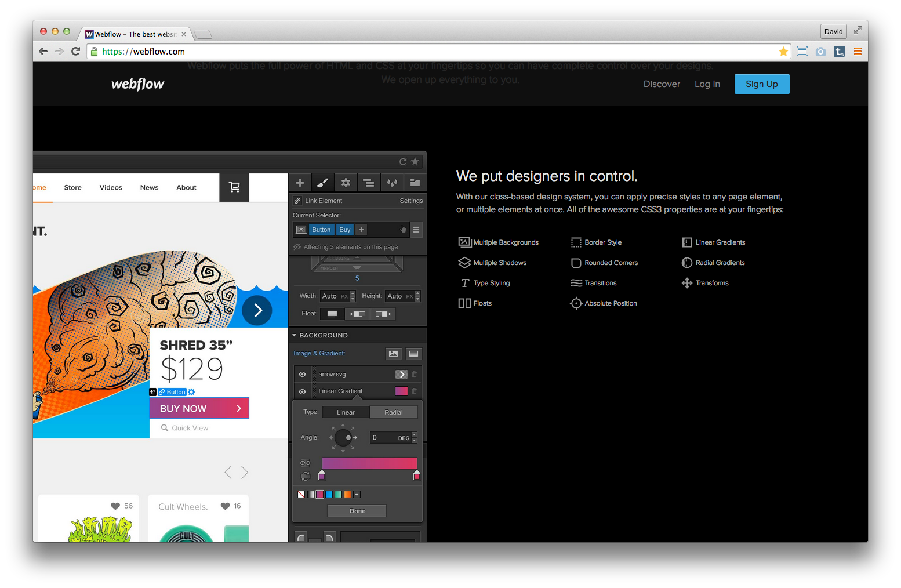Open the About menu item in preview
Screen dimensions: 901x588
coord(186,188)
